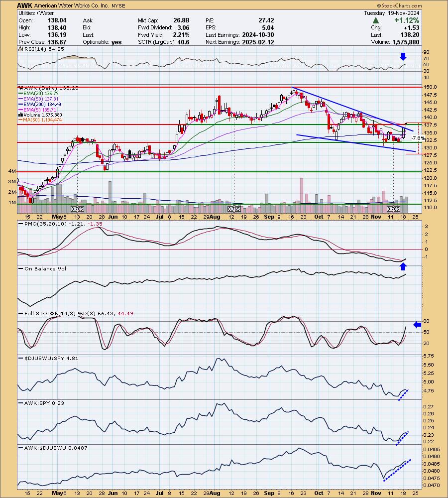Select the Utilities / Water sector text
Image resolution: width=448 pixels, height=498 pixels.
tap(36, 13)
